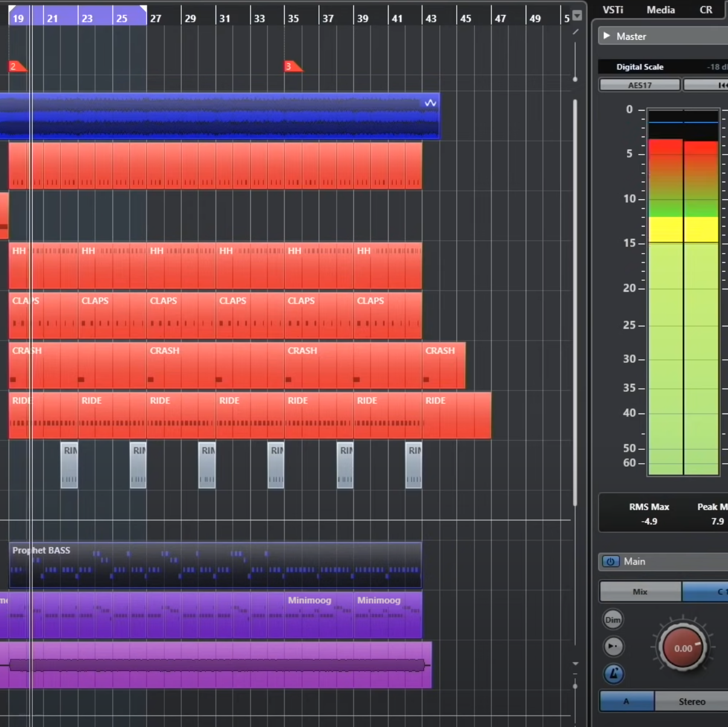Switch to the VSTi tab

pyautogui.click(x=613, y=10)
